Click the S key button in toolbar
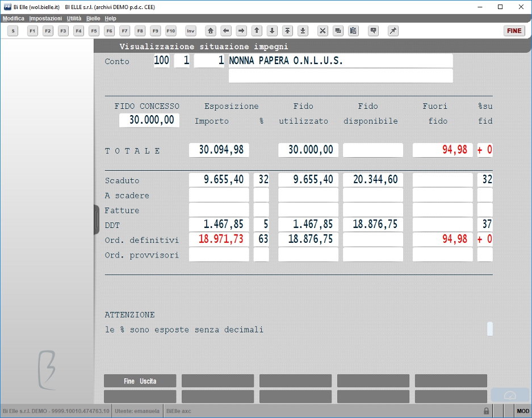Image resolution: width=532 pixels, height=418 pixels. point(13,31)
